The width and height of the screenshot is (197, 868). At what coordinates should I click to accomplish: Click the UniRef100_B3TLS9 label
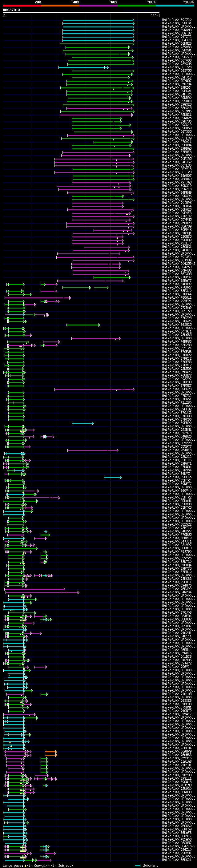(x=177, y=139)
